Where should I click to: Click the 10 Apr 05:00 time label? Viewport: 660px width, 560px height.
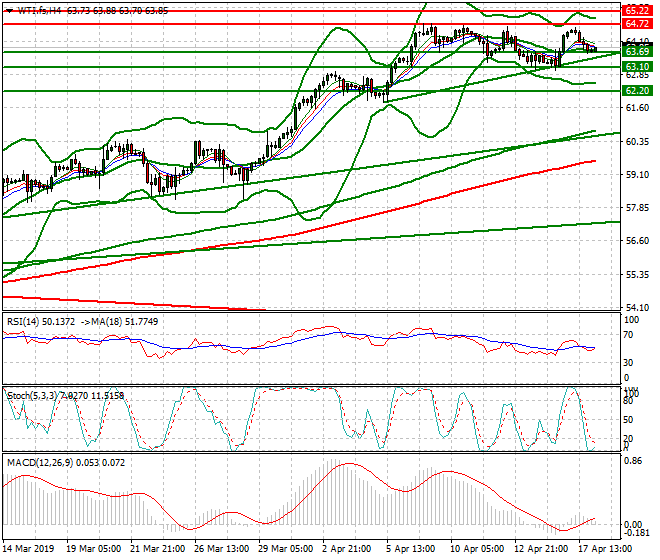[477, 549]
